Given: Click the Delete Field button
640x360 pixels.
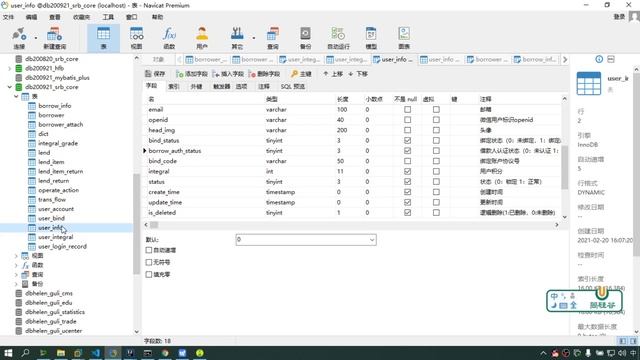Looking at the screenshot, I should pos(264,74).
